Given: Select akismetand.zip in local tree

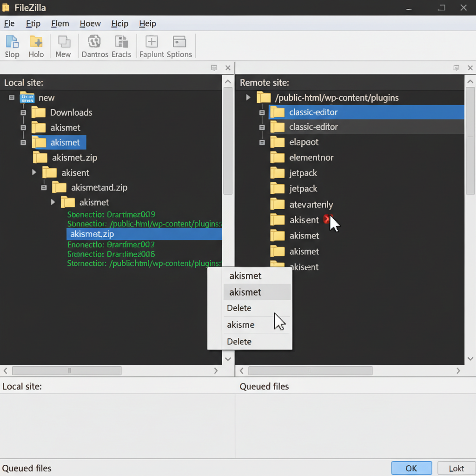Looking at the screenshot, I should (90, 188).
